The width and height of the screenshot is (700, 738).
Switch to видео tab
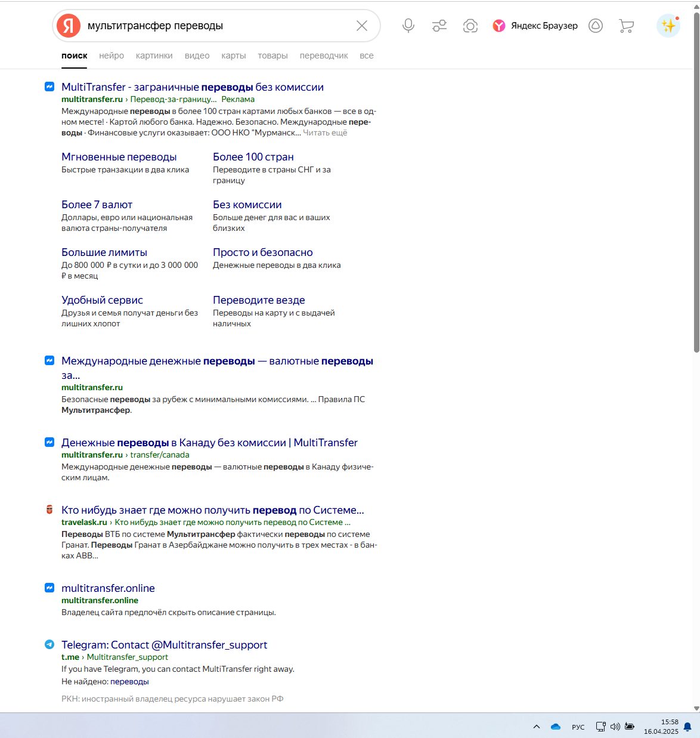coord(197,55)
